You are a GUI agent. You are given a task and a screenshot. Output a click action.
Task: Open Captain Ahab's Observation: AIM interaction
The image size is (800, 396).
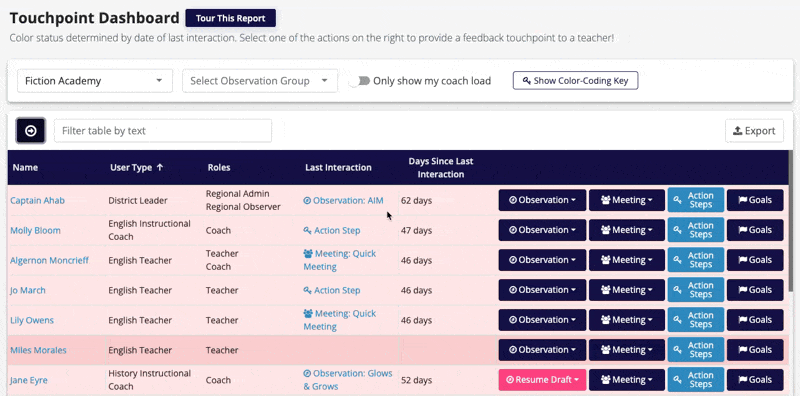pyautogui.click(x=343, y=201)
